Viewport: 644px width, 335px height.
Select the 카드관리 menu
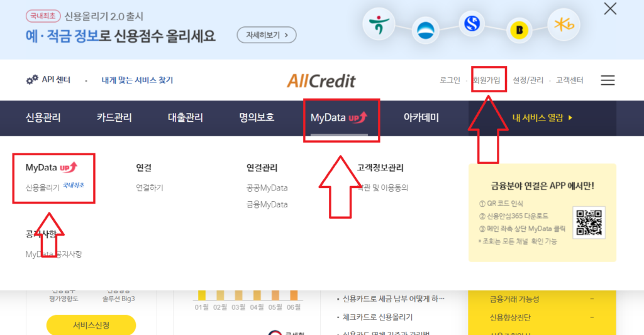pyautogui.click(x=114, y=118)
